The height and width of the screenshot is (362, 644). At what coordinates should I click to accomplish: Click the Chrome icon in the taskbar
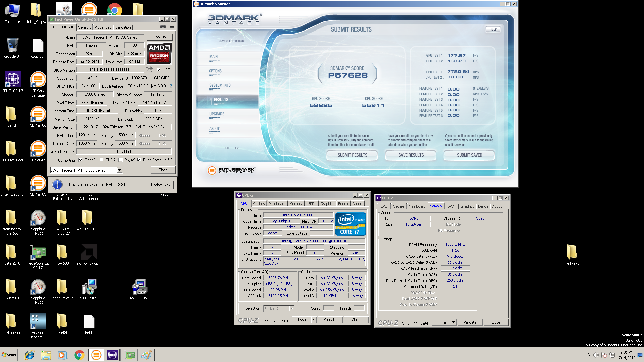coord(79,355)
